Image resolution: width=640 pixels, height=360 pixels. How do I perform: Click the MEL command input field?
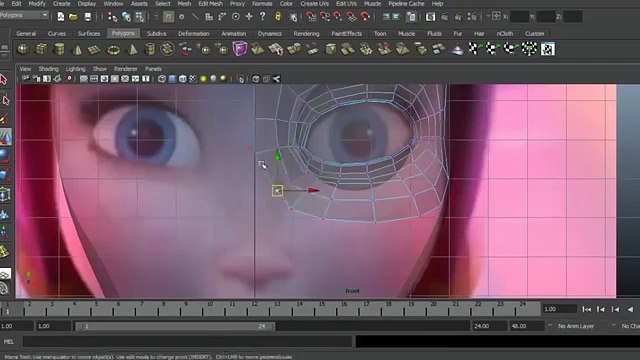click(187, 342)
